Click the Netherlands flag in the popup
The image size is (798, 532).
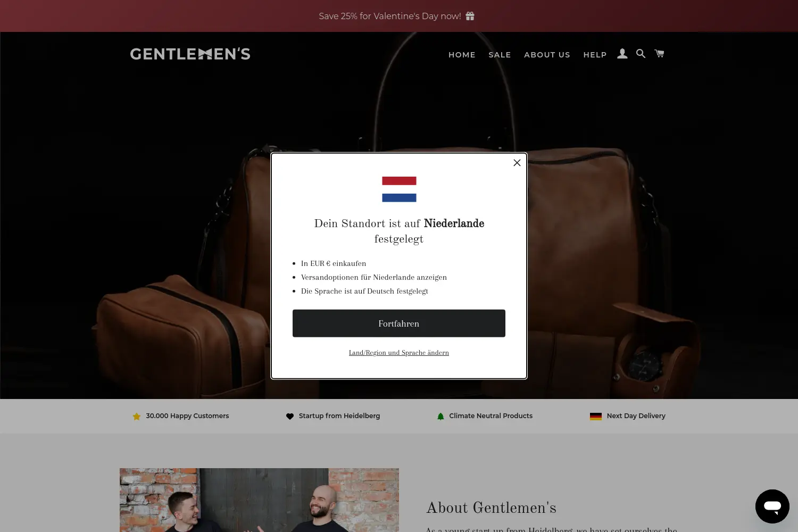[399, 189]
